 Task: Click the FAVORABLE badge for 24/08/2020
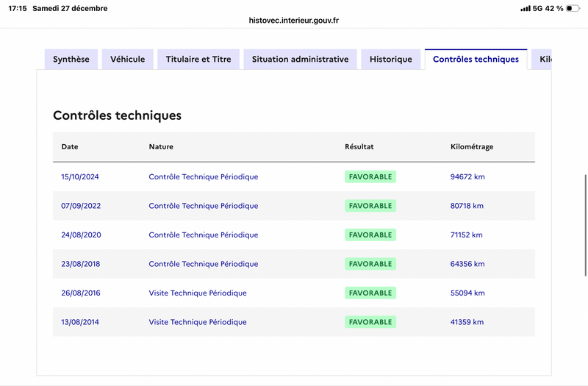pos(370,235)
